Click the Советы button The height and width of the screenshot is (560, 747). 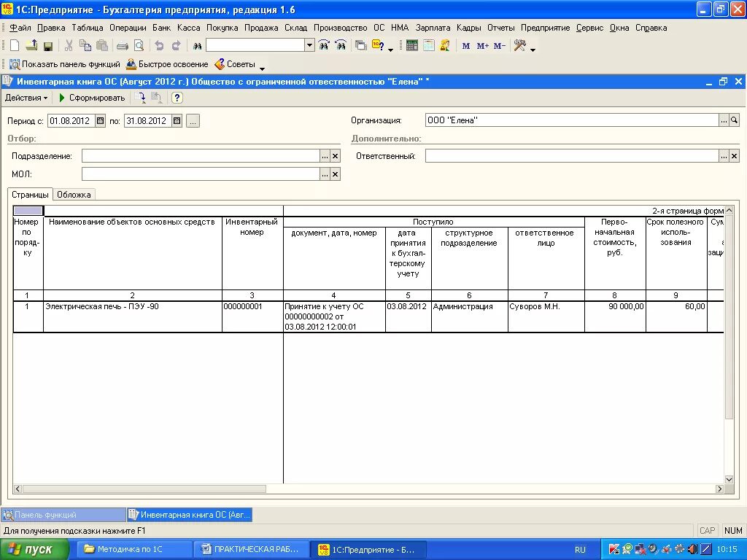[235, 64]
